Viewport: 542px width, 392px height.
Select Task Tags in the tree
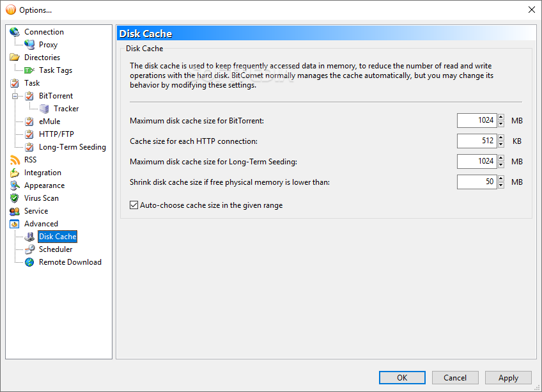(x=56, y=70)
